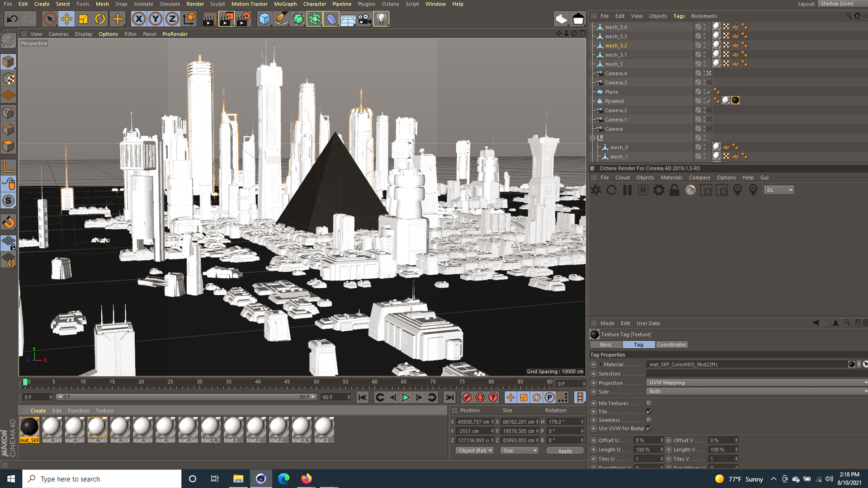Pause the Octane live viewer
Image resolution: width=868 pixels, height=488 pixels.
click(x=627, y=190)
